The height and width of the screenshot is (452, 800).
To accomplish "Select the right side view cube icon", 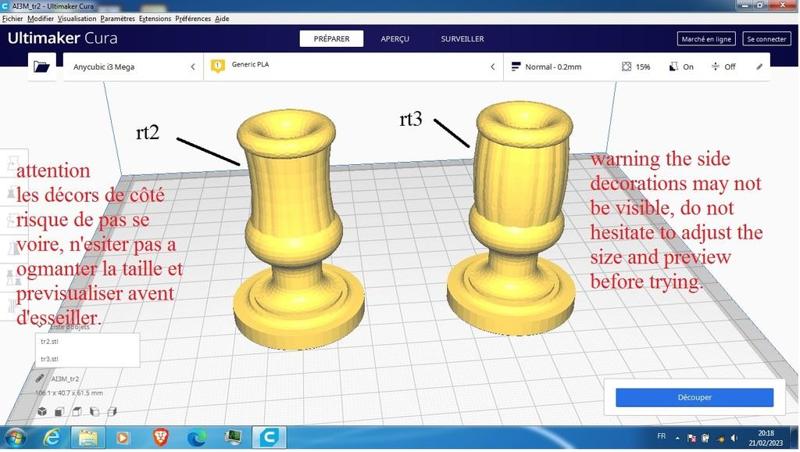I will (112, 411).
